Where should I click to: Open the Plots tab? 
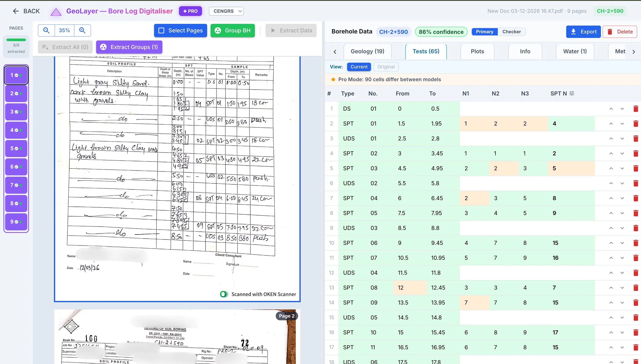[477, 52]
